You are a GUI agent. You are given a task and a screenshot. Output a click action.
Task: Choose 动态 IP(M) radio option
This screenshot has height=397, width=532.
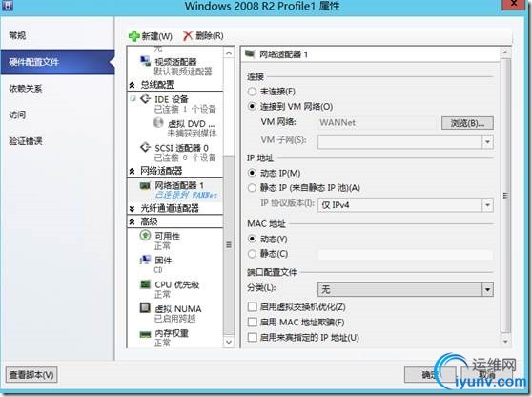point(252,173)
